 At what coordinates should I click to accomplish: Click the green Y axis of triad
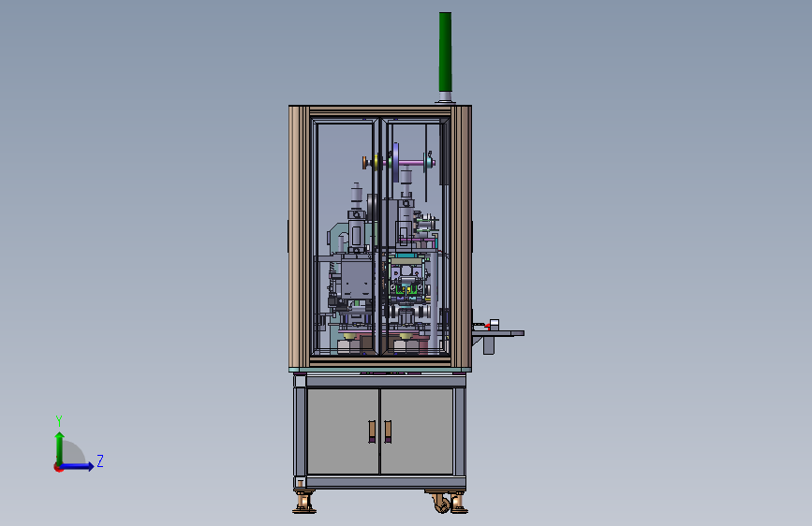click(x=60, y=448)
